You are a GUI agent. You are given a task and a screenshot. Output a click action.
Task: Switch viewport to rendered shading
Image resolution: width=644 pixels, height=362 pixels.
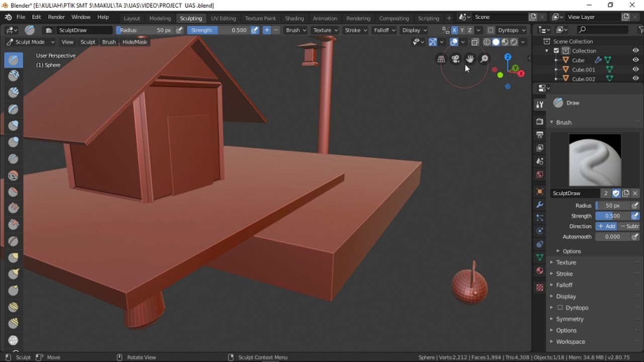[x=514, y=42]
